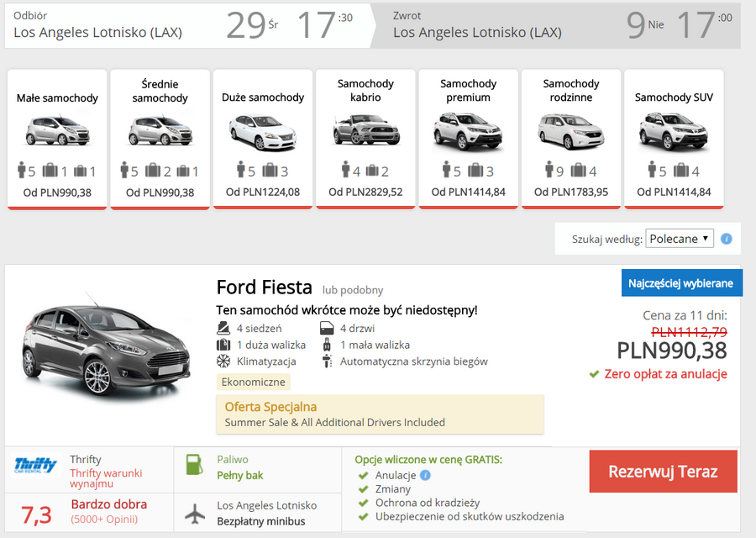Click Od PLN1783,95 price on rodzinne card
Viewport: 756px width, 538px height.
(x=571, y=192)
